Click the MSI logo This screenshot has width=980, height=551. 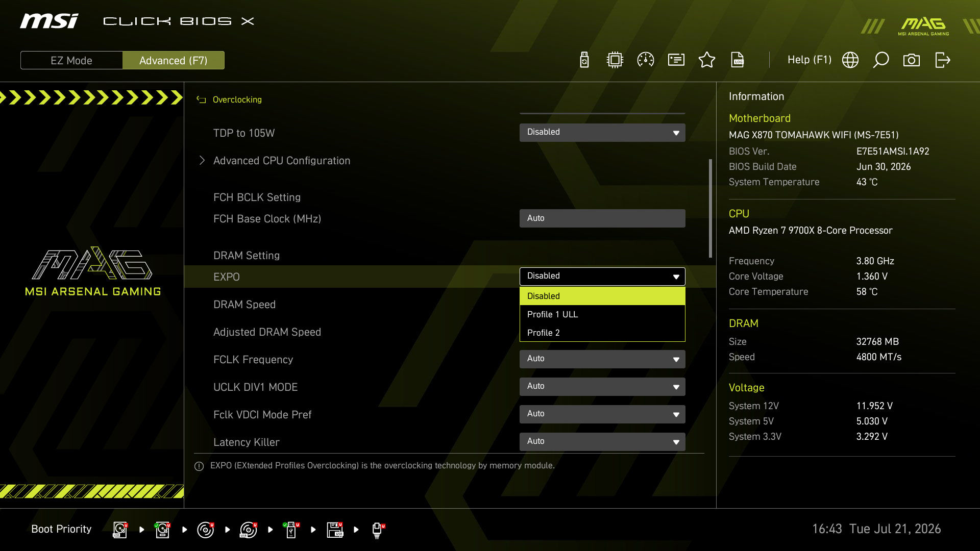click(x=49, y=21)
